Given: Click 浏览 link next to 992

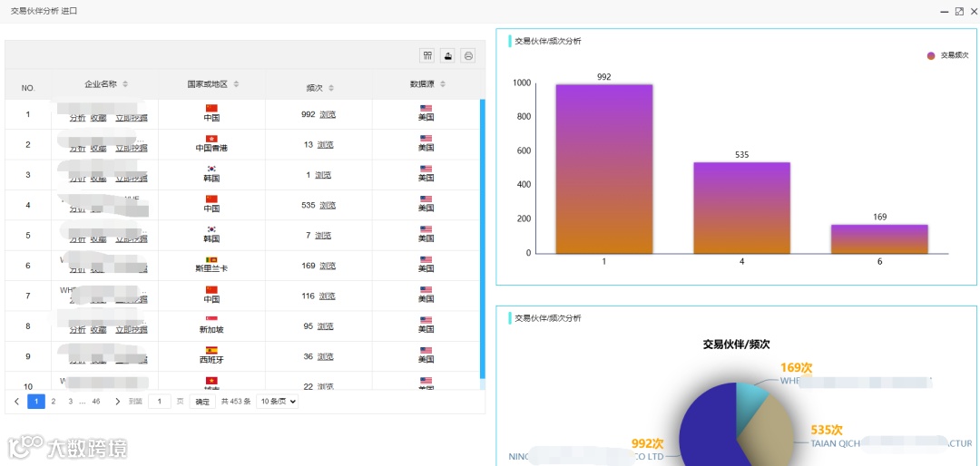Looking at the screenshot, I should click(328, 114).
